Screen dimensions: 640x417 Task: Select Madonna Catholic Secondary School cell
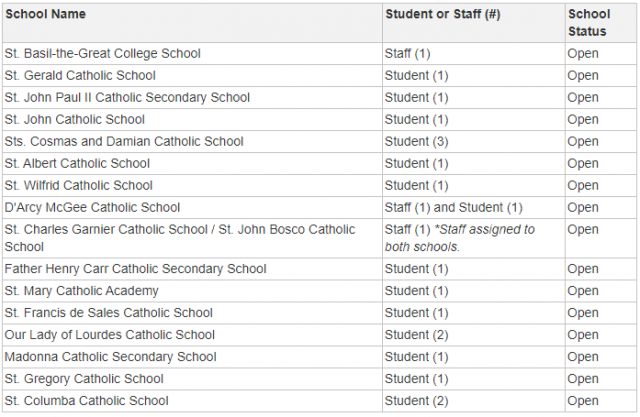click(x=192, y=357)
